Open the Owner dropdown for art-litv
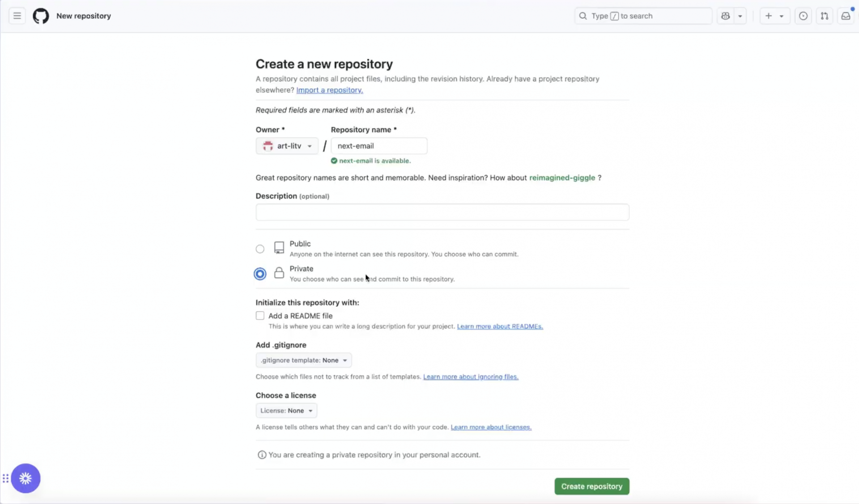 point(287,146)
